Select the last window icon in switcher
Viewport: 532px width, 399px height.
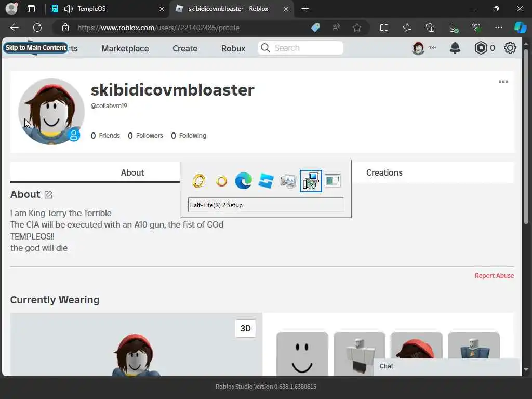point(332,180)
